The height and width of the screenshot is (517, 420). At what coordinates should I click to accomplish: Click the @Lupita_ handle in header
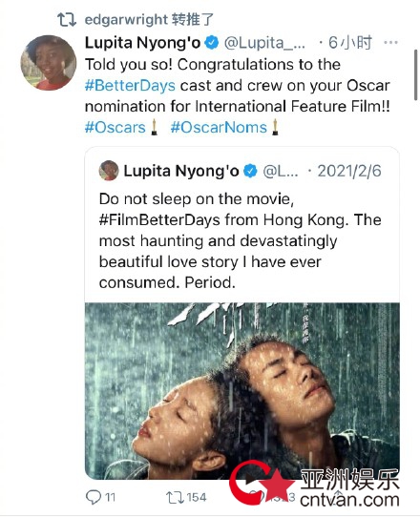pyautogui.click(x=264, y=43)
